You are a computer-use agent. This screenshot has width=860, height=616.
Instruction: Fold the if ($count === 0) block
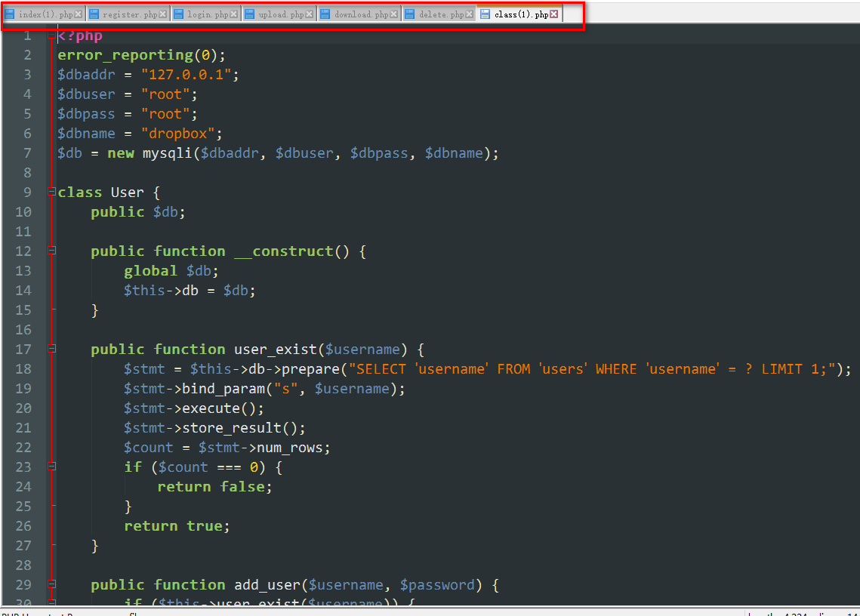point(51,467)
